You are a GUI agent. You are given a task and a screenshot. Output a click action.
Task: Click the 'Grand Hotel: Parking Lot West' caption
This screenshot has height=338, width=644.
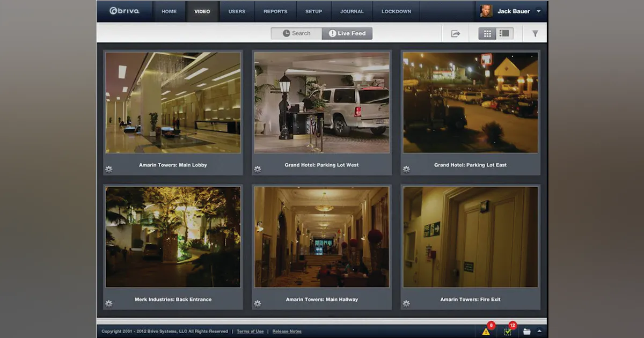tap(321, 165)
